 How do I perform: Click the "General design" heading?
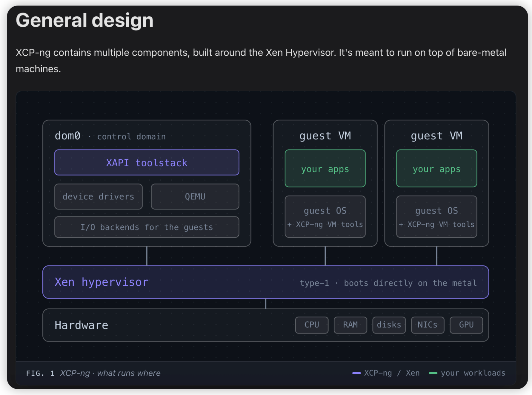tap(84, 20)
